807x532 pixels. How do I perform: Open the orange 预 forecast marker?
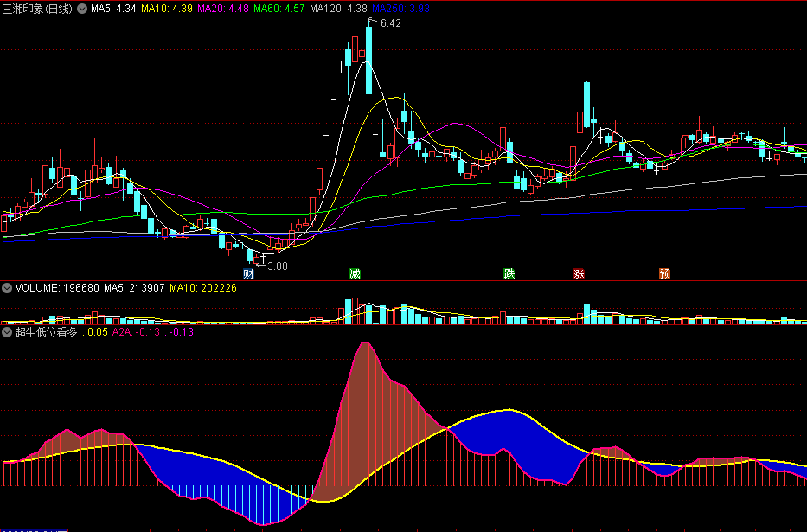[665, 273]
